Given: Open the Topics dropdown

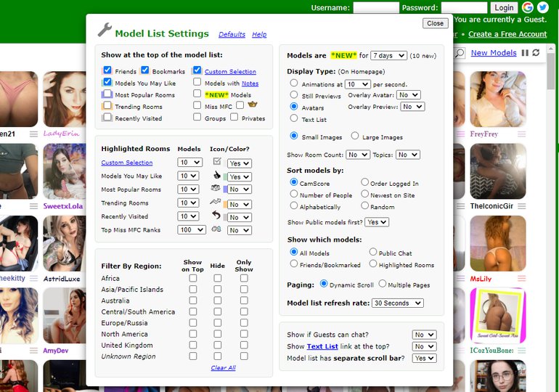Looking at the screenshot, I should pyautogui.click(x=408, y=155).
